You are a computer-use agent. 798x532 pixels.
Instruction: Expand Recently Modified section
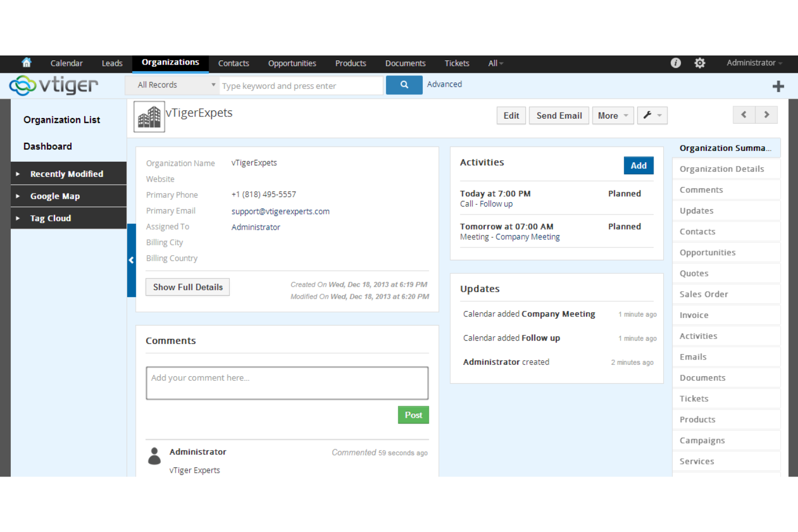68,174
